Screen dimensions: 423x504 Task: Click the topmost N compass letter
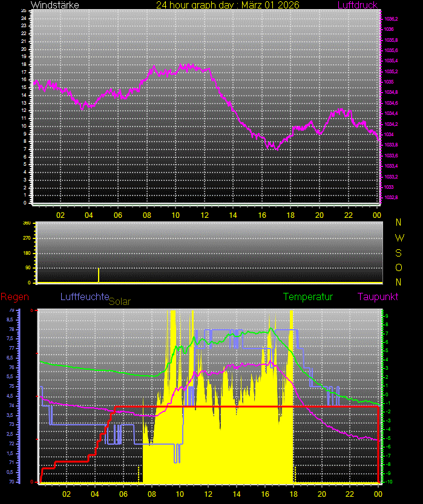[398, 222]
